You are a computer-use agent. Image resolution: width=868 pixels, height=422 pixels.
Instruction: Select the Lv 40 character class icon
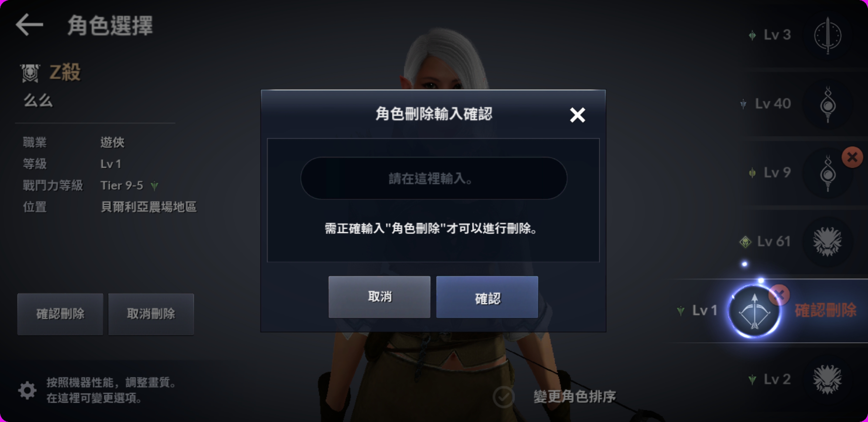(828, 104)
